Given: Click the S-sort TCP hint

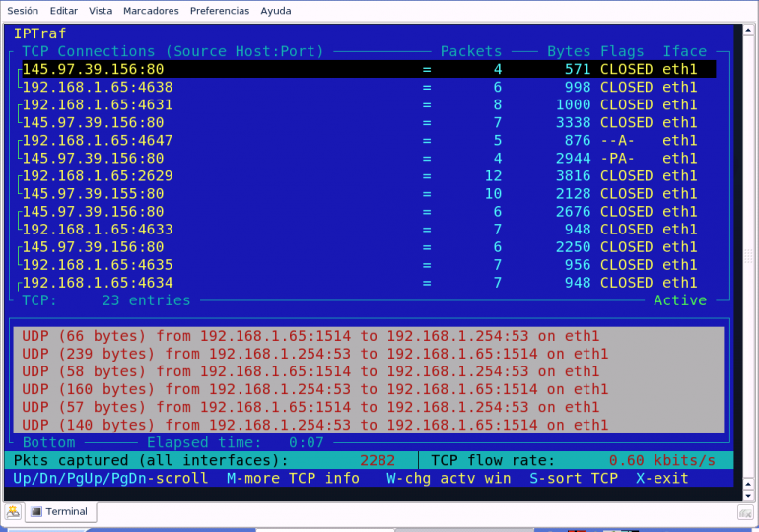Looking at the screenshot, I should (574, 479).
